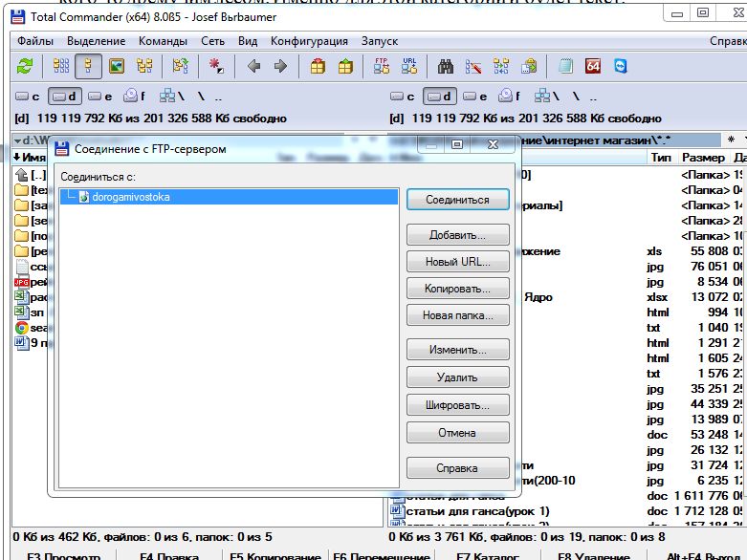
Task: Select drive d in the left panel
Action: [65, 97]
